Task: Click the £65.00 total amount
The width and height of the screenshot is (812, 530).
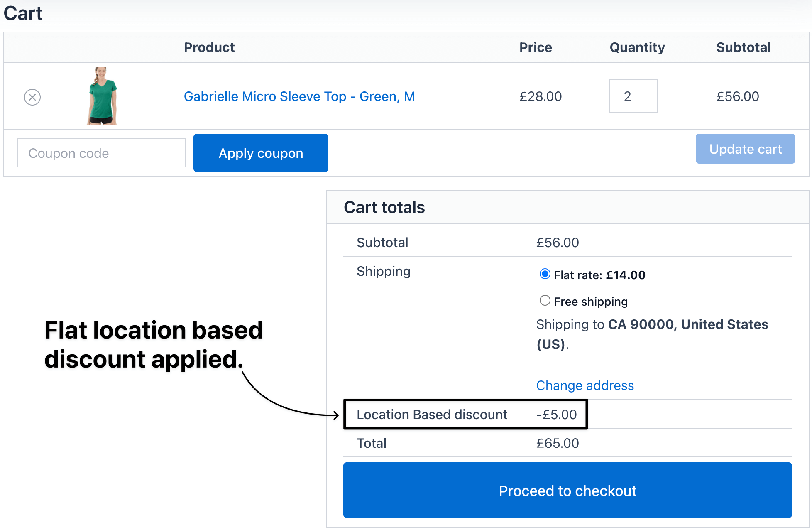Action: (557, 443)
